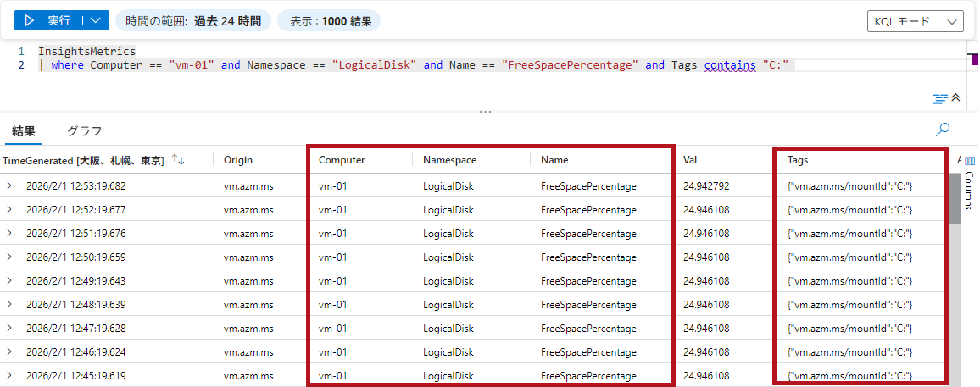The height and width of the screenshot is (387, 980).
Task: Click the 実行 (Run) query button
Action: pyautogui.click(x=49, y=20)
